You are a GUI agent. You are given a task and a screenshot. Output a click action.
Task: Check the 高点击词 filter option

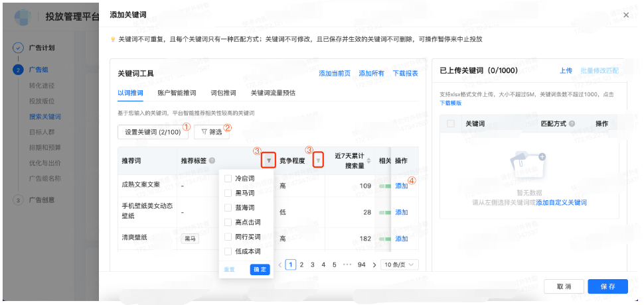pos(228,222)
